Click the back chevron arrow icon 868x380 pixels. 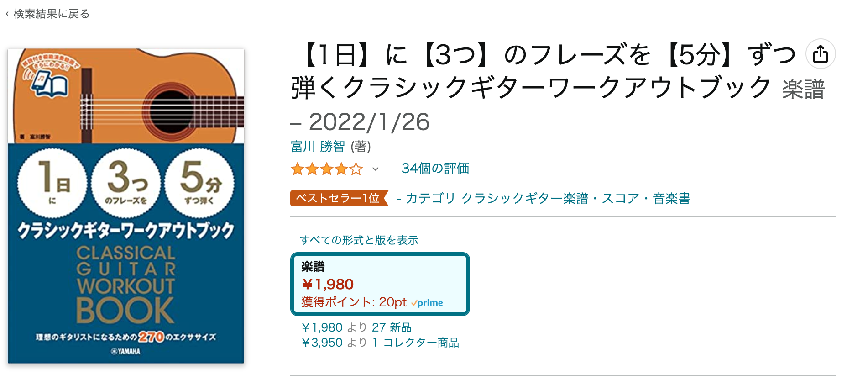7,14
